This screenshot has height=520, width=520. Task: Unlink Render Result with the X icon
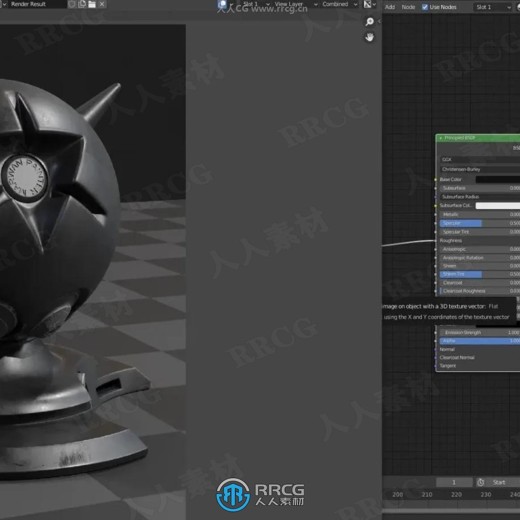pos(102,4)
